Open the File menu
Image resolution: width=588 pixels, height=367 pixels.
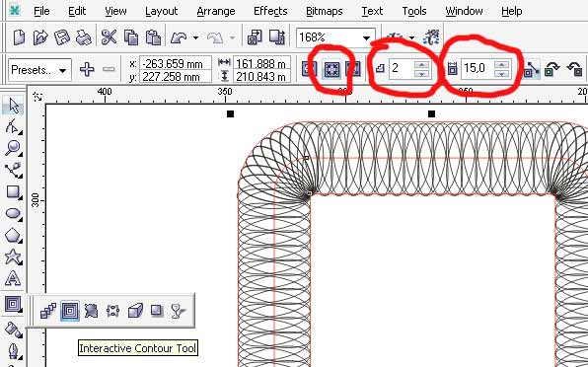point(41,11)
